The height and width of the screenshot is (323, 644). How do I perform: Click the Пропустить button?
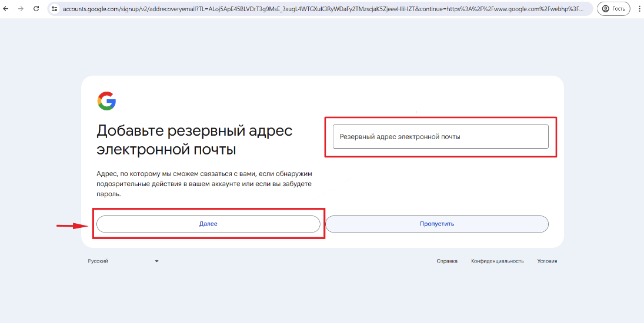(437, 224)
